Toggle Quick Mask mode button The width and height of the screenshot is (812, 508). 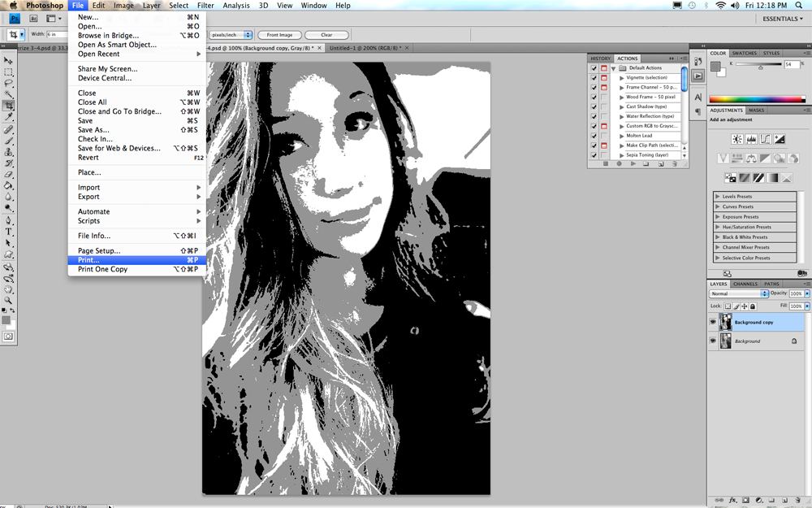8,336
